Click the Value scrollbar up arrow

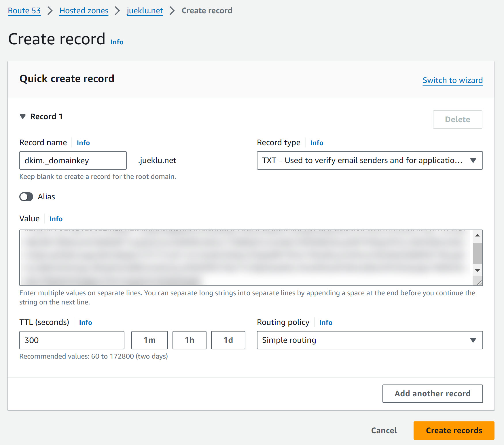point(478,236)
